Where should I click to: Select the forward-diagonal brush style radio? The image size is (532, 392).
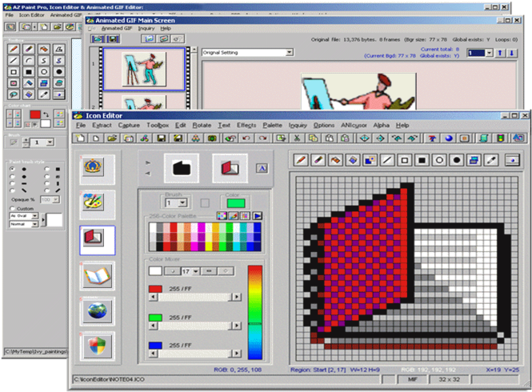pyautogui.click(x=47, y=190)
